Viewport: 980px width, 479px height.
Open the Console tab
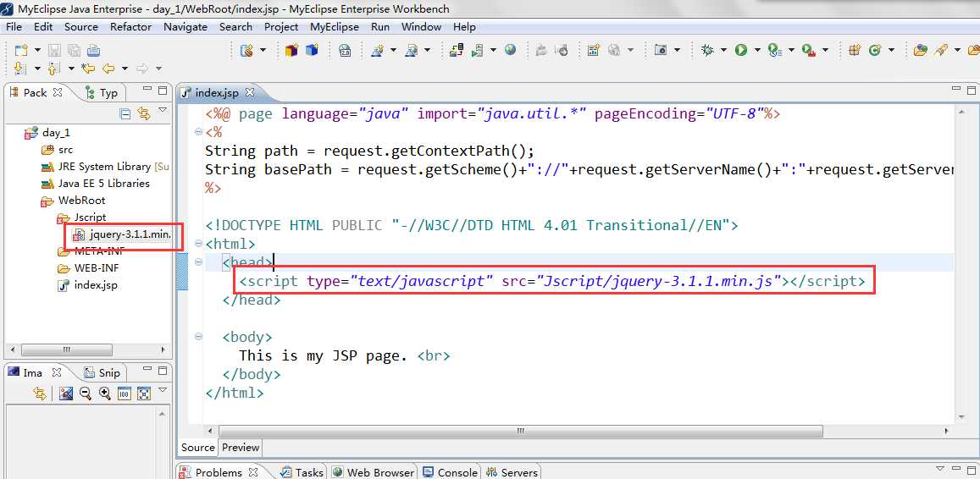(450, 473)
